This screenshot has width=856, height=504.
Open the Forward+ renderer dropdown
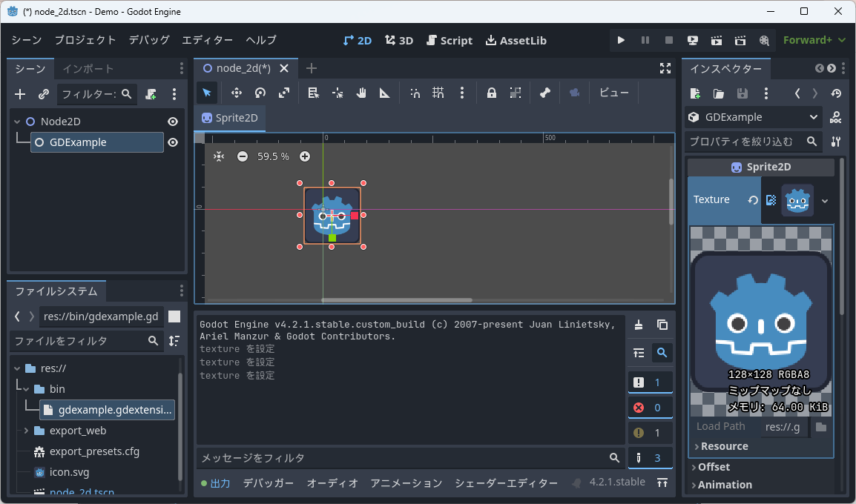(x=814, y=40)
